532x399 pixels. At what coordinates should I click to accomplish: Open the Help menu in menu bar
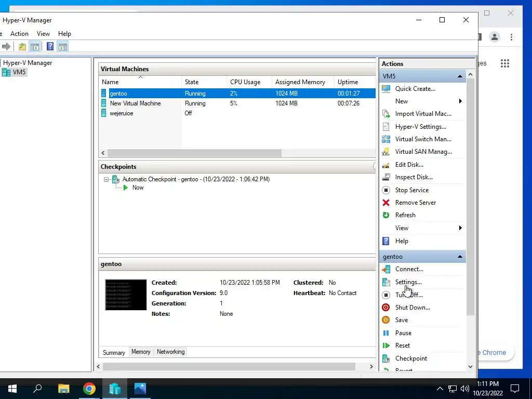64,34
